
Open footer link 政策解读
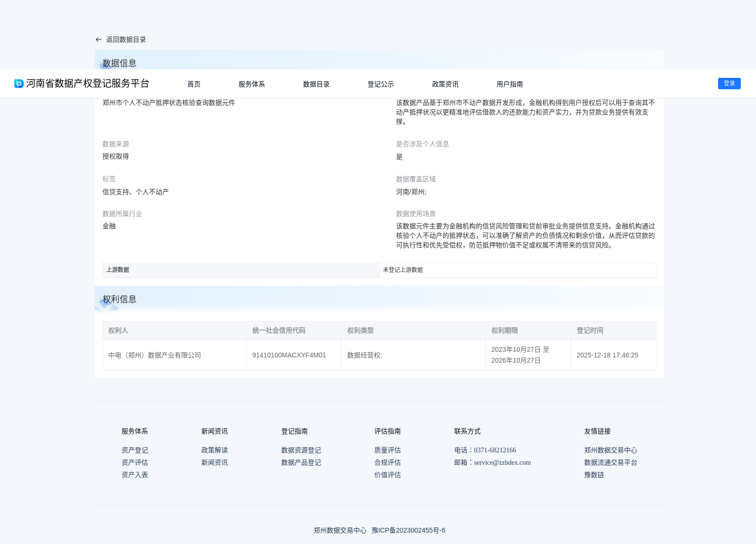[214, 450]
